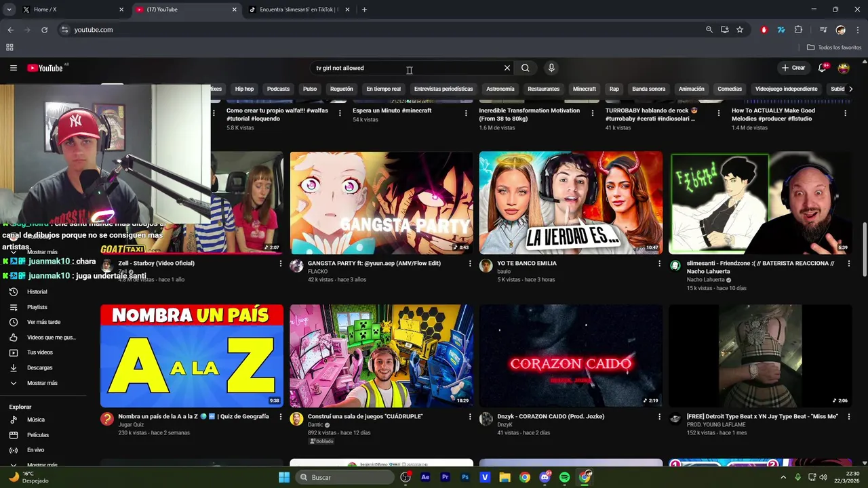Select the Minecraft filter chip
This screenshot has width=868, height=488.
[x=584, y=89]
